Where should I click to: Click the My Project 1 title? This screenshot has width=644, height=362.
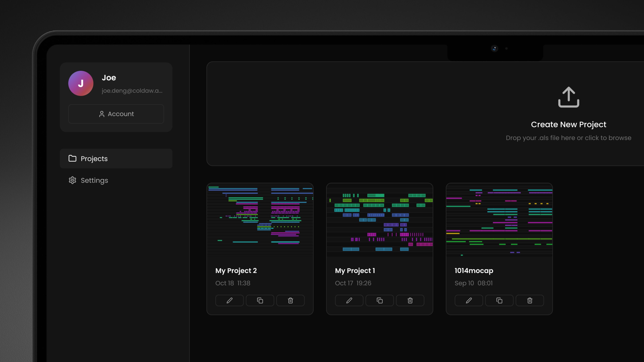click(x=355, y=270)
